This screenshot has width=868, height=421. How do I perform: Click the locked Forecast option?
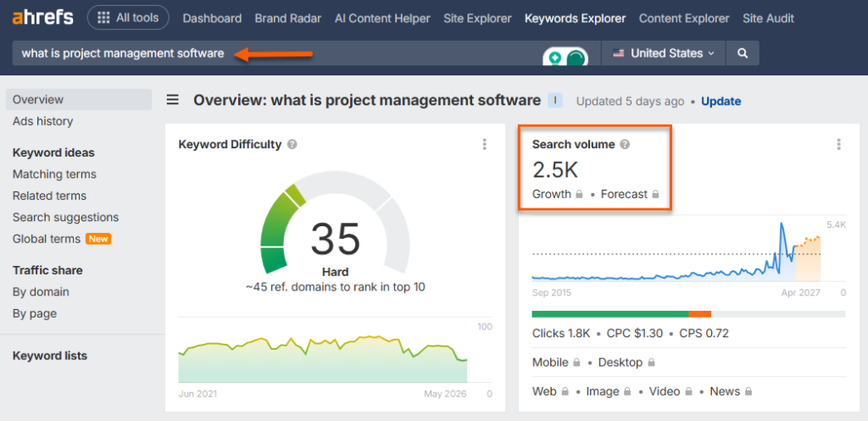click(x=630, y=194)
